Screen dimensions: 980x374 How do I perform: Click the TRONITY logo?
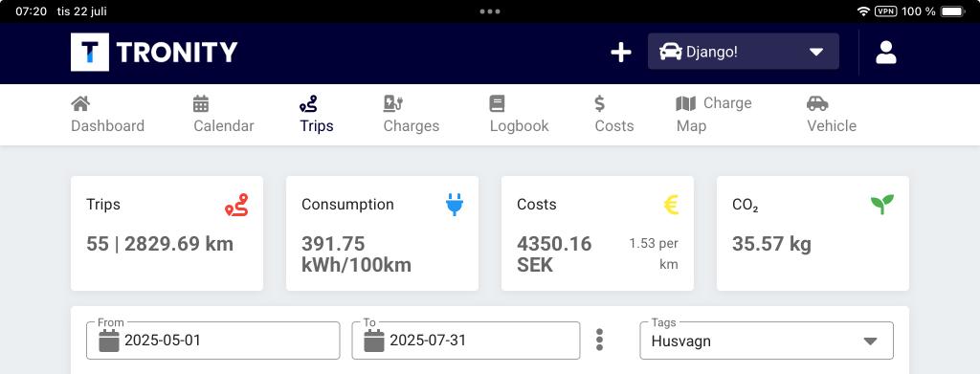[x=154, y=52]
